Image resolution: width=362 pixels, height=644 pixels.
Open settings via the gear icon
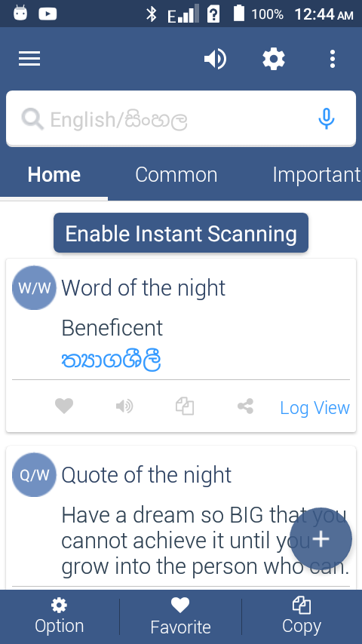point(274,59)
